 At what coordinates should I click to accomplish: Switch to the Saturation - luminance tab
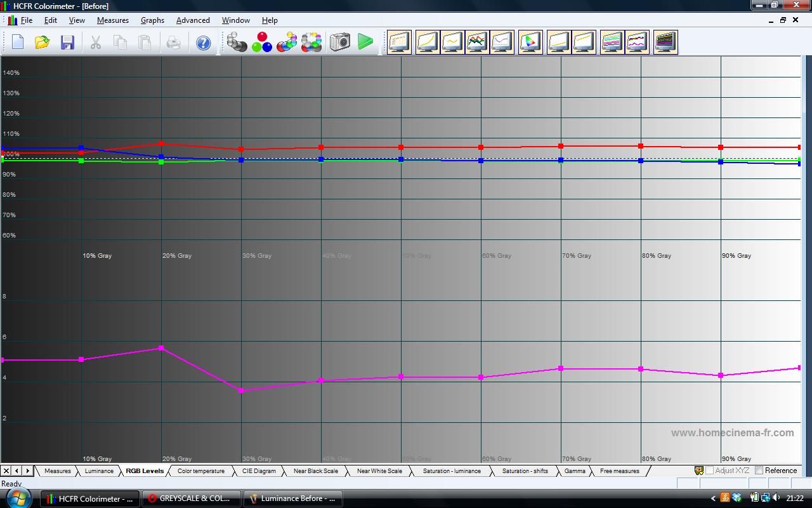coord(452,471)
